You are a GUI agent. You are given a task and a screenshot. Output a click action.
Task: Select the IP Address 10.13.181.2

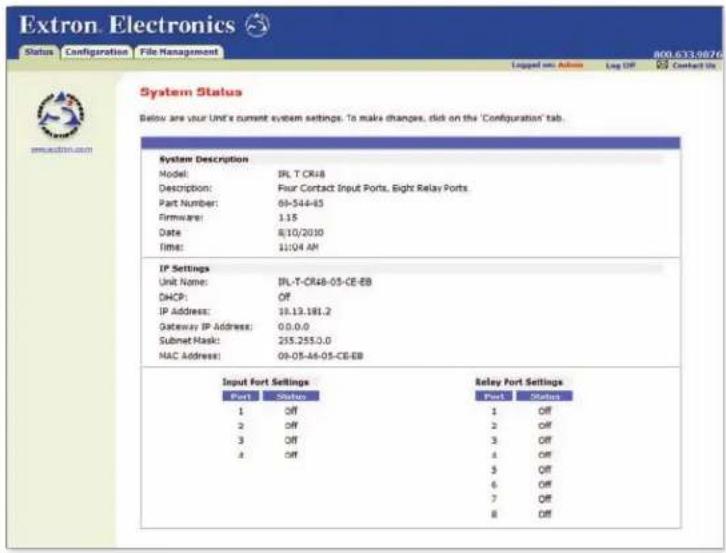(305, 311)
